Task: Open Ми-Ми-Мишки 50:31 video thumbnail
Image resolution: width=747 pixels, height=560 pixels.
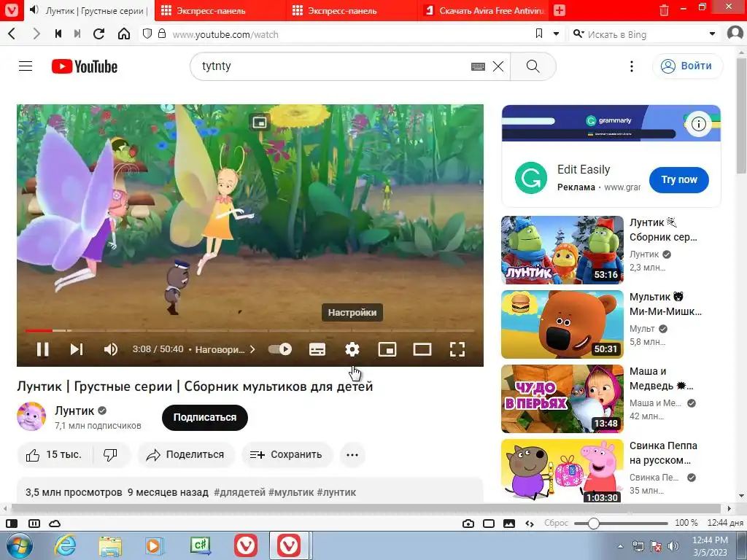Action: (562, 324)
